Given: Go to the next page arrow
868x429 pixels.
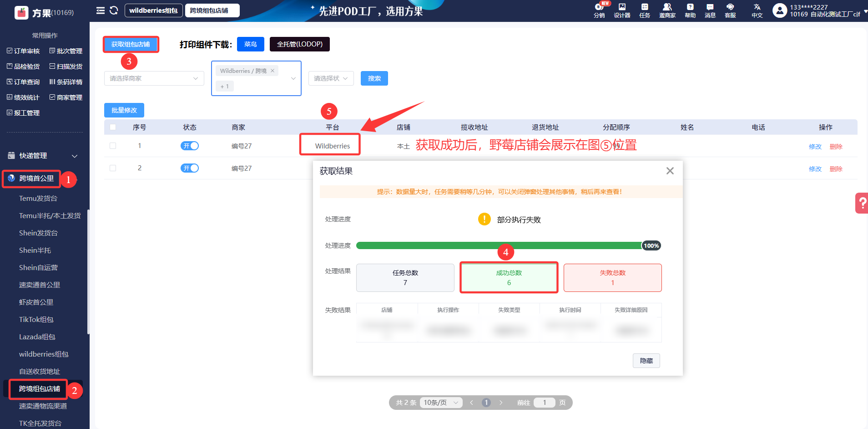Looking at the screenshot, I should [x=501, y=403].
